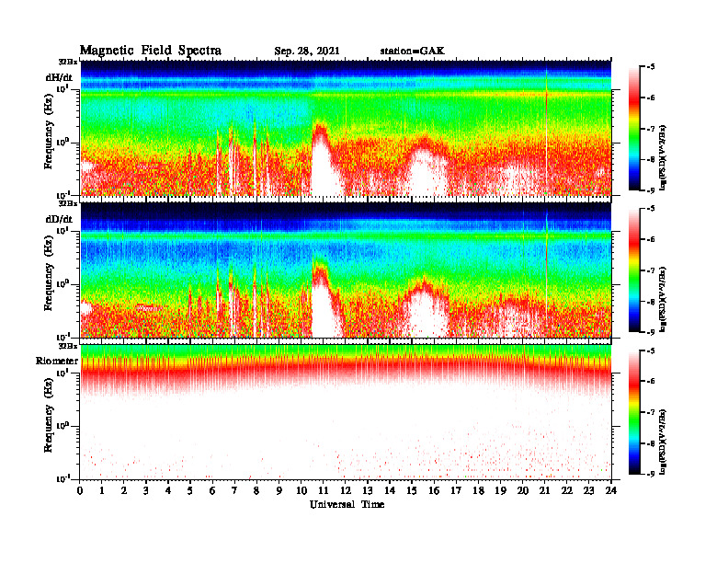Click the "Universal Time" axis title

tap(347, 504)
